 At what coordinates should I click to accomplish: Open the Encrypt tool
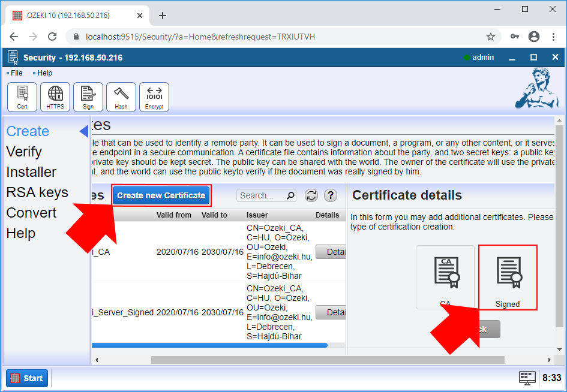coord(154,97)
